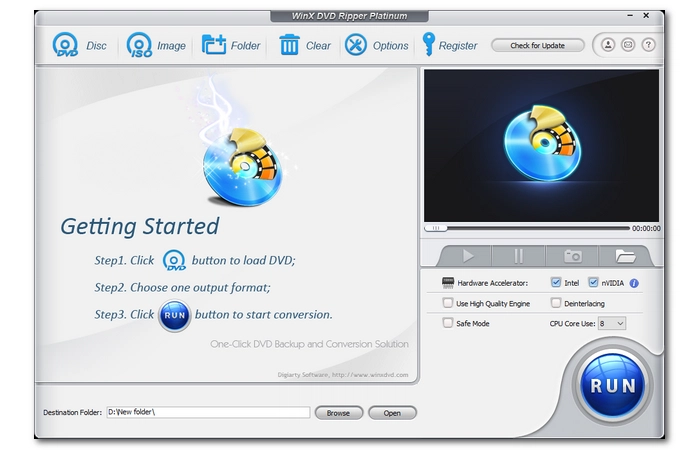This screenshot has height=450, width=700.
Task: Close the WinX DVD Ripper window
Action: [x=646, y=16]
